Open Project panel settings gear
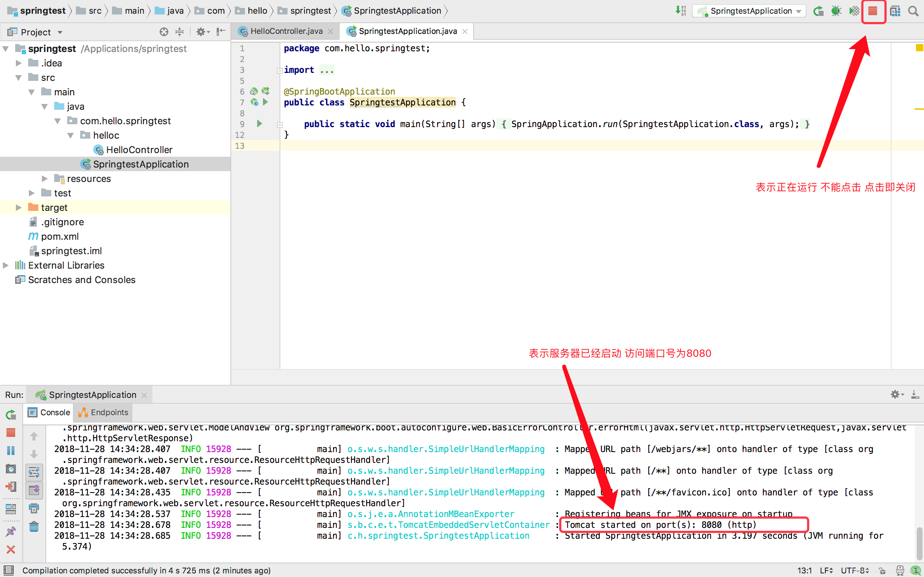 [x=203, y=32]
